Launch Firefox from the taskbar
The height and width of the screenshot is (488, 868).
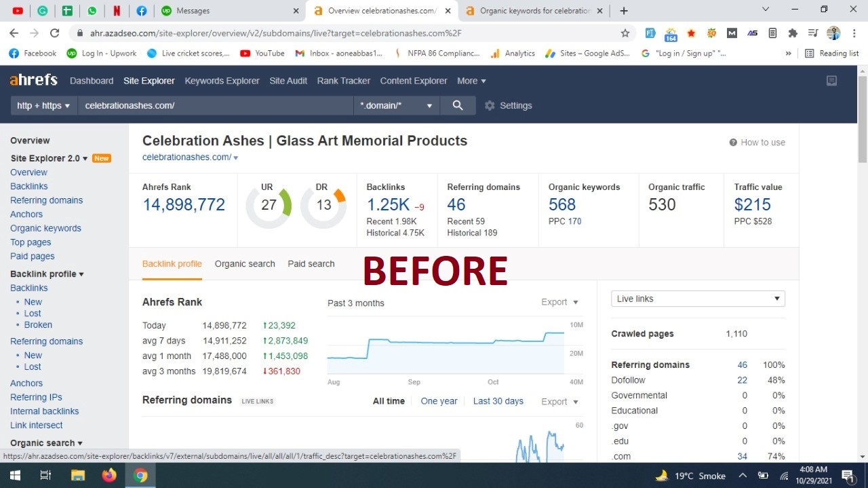tap(108, 475)
